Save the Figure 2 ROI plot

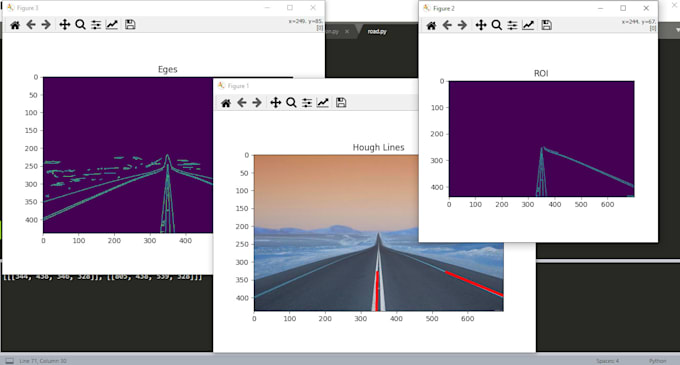point(546,25)
